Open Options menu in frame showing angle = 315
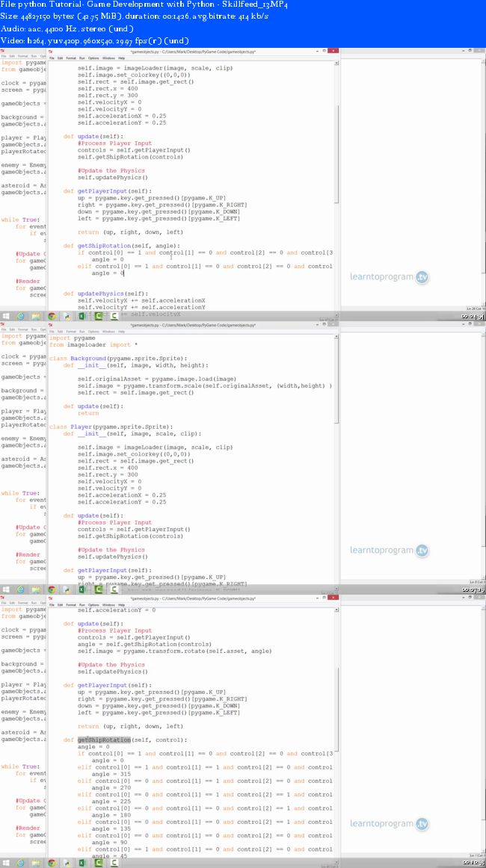The width and height of the screenshot is (486, 868). click(93, 604)
